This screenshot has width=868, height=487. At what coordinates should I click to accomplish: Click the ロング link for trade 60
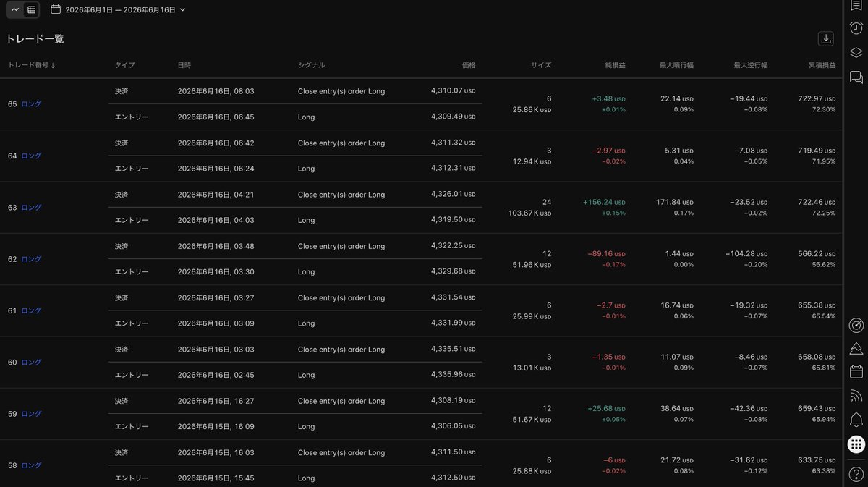click(31, 363)
